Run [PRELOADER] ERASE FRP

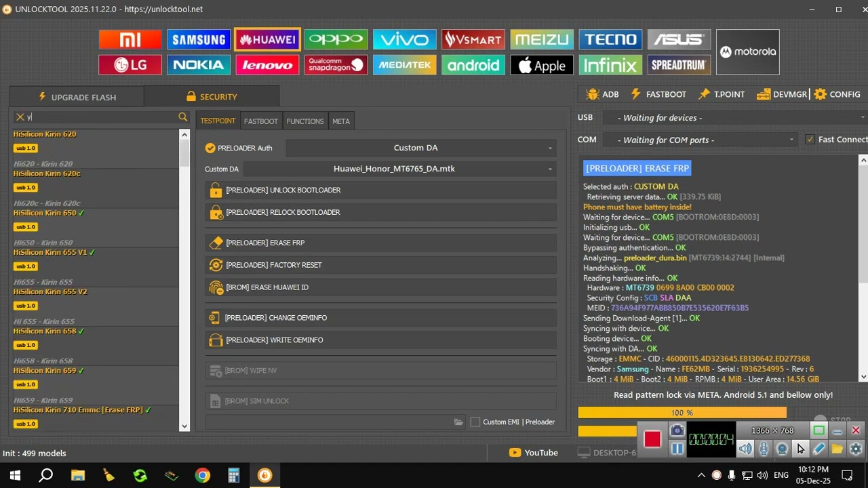coord(381,243)
